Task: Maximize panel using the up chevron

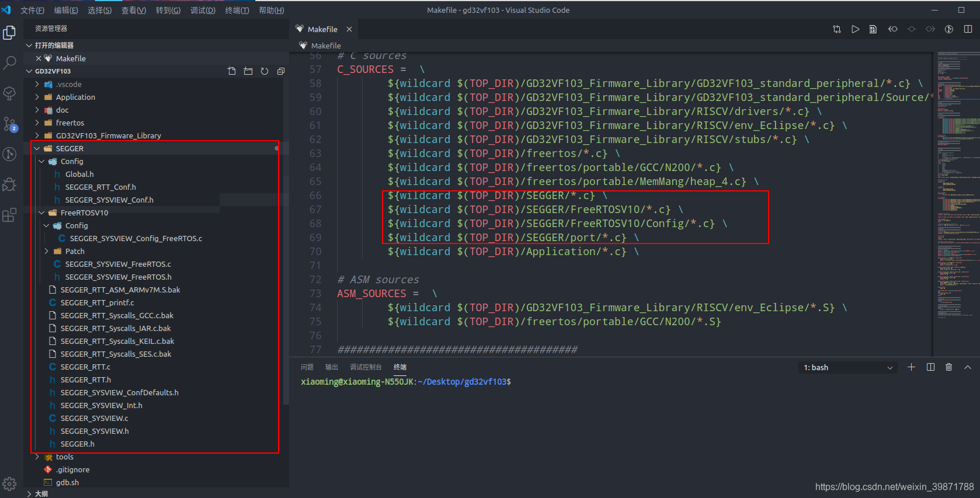Action: (x=968, y=367)
